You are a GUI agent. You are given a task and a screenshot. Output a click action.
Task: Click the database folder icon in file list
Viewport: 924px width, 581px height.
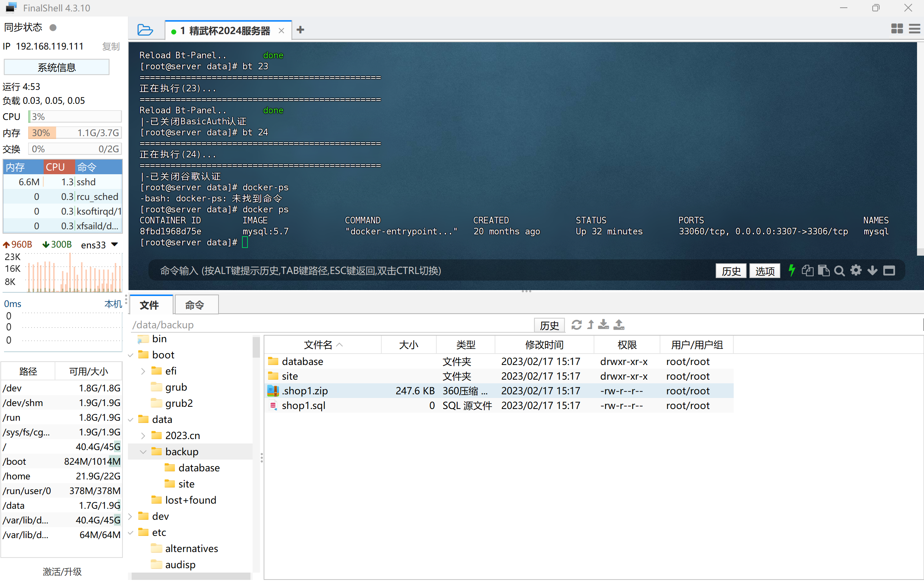coord(273,361)
